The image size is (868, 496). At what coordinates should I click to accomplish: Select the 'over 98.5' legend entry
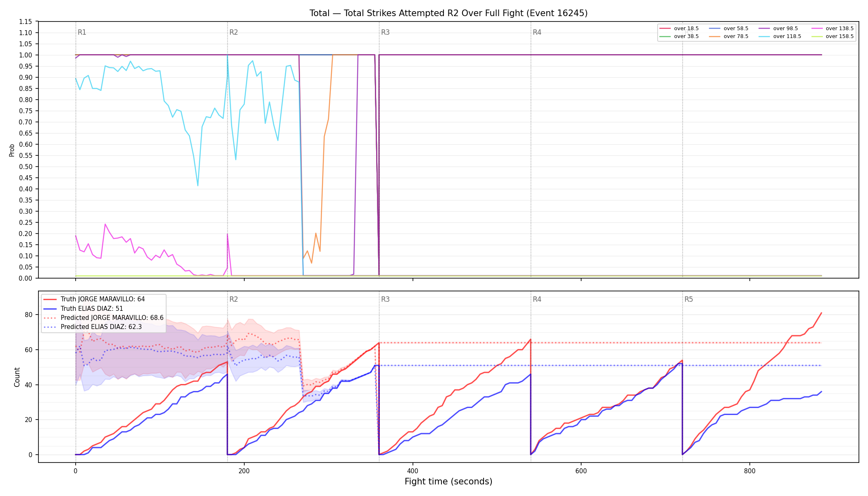[778, 29]
